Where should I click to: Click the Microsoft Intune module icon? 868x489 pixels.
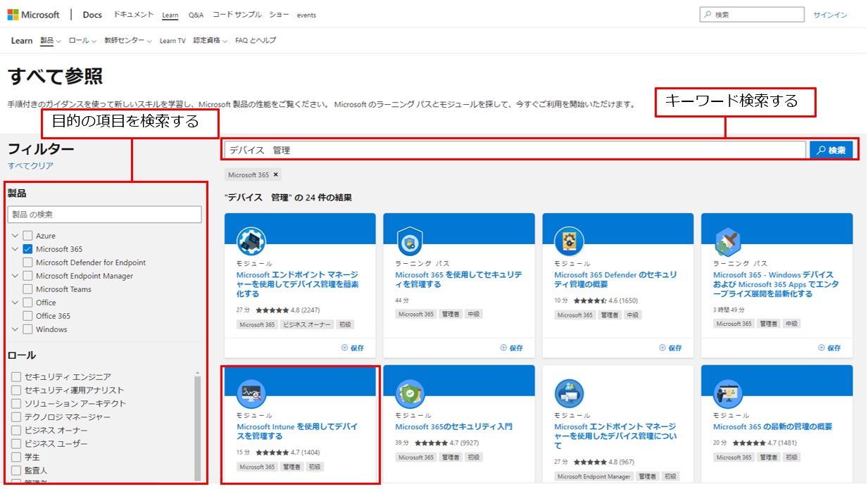pos(251,393)
